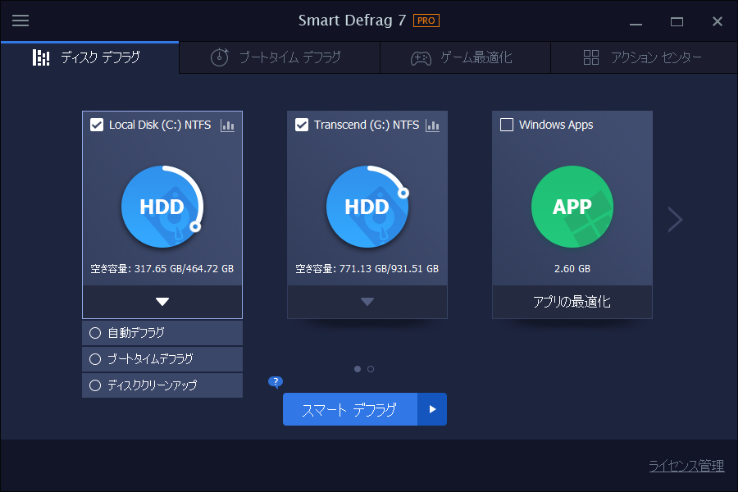Uncheck the Local Disk (C:) checkbox
The image size is (738, 492).
(x=96, y=125)
